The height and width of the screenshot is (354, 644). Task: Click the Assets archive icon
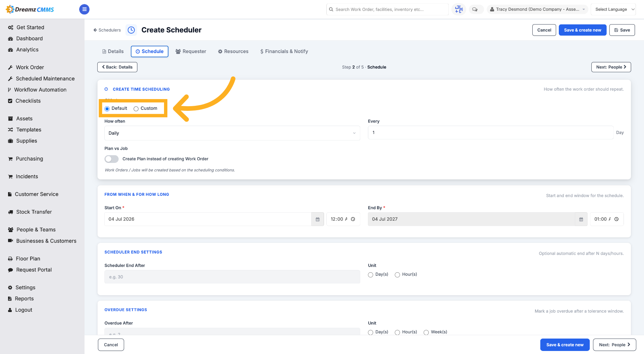pos(10,119)
